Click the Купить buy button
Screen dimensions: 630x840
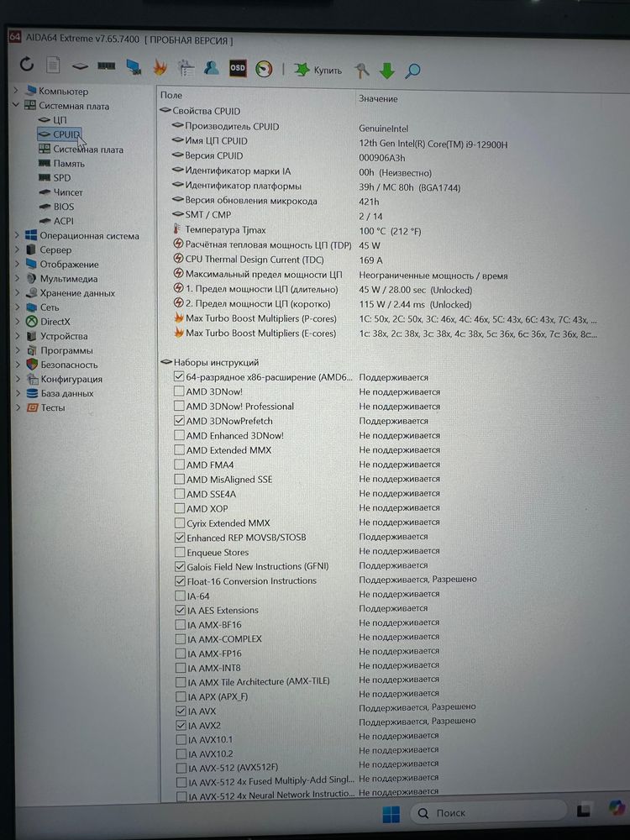coord(318,70)
